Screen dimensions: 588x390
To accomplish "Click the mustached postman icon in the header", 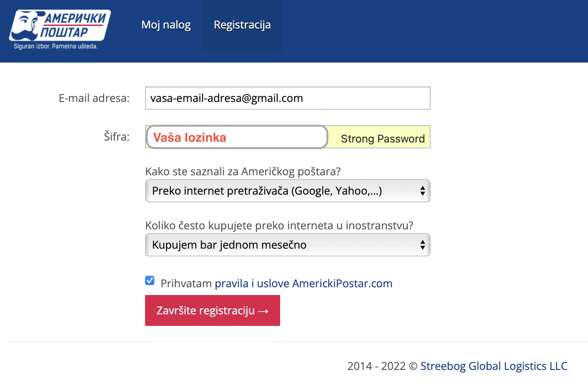I will click(x=25, y=25).
